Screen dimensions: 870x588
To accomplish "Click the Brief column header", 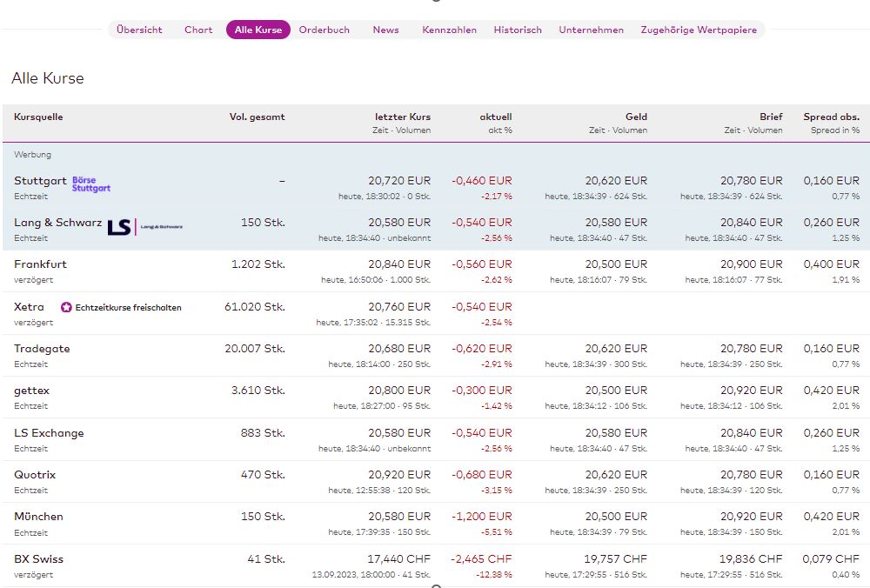I will [x=771, y=117].
